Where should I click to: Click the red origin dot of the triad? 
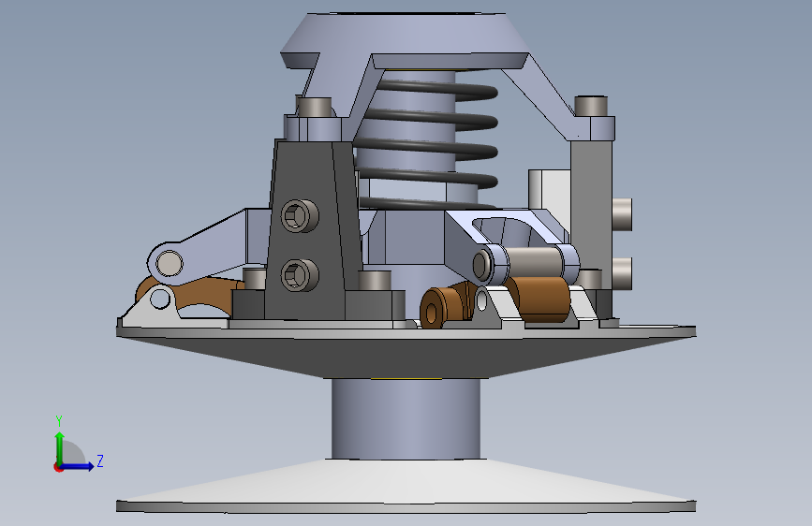[58, 467]
